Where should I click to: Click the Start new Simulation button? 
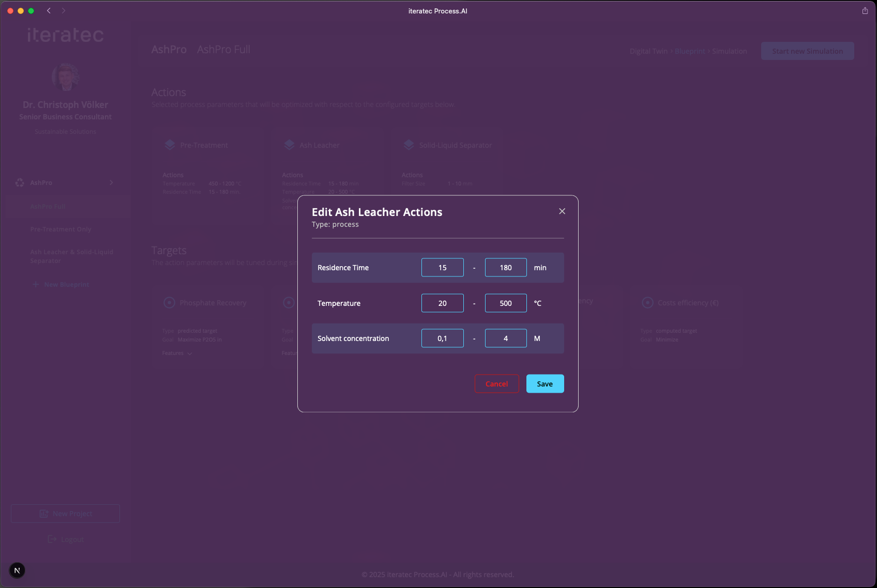click(x=807, y=51)
